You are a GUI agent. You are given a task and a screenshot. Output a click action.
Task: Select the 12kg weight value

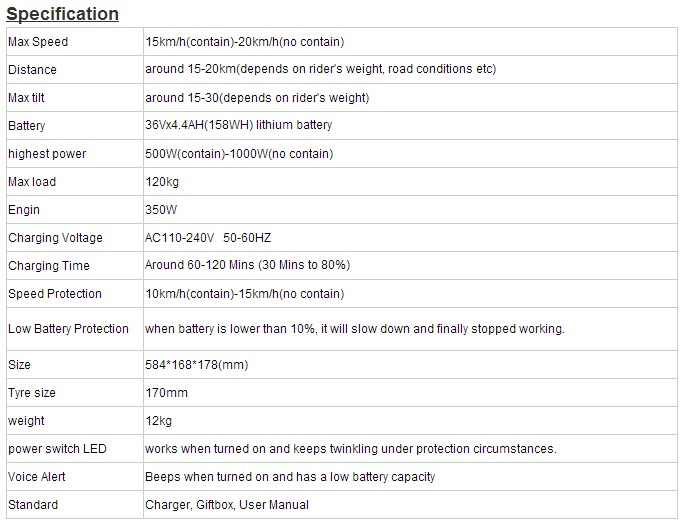(159, 421)
